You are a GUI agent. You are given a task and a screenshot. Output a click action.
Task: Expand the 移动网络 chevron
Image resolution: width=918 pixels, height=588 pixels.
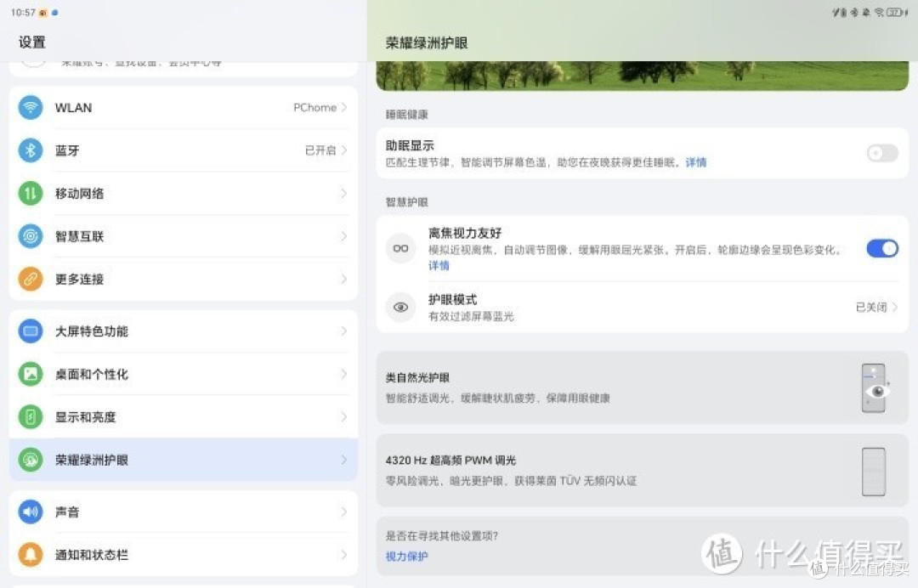point(344,193)
